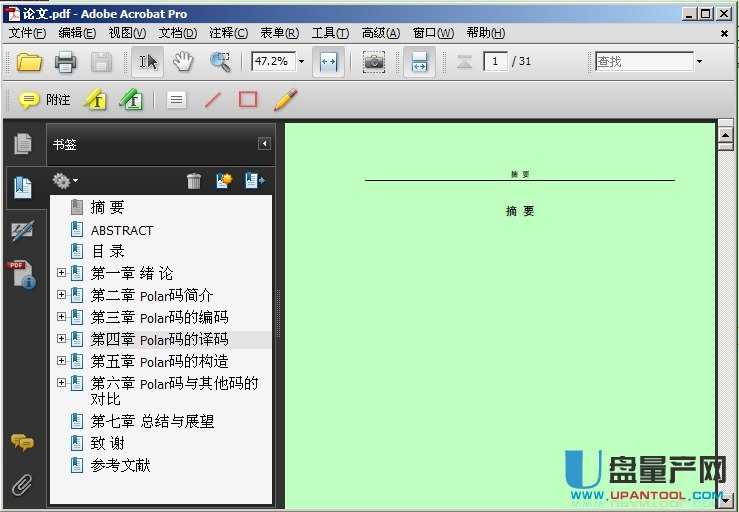Screen dimensions: 739x512
Task: Delete selected bookmark with trash icon
Action: click(194, 181)
